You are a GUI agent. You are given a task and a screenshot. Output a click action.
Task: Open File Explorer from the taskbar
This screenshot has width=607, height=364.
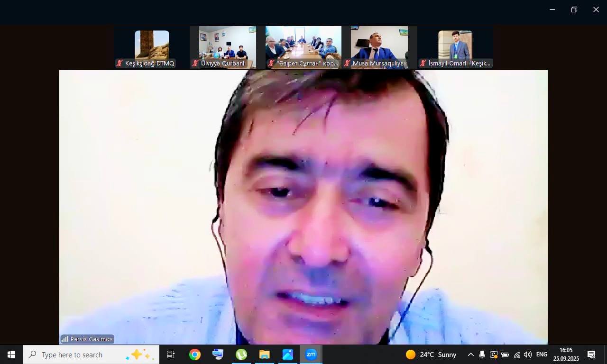click(265, 355)
